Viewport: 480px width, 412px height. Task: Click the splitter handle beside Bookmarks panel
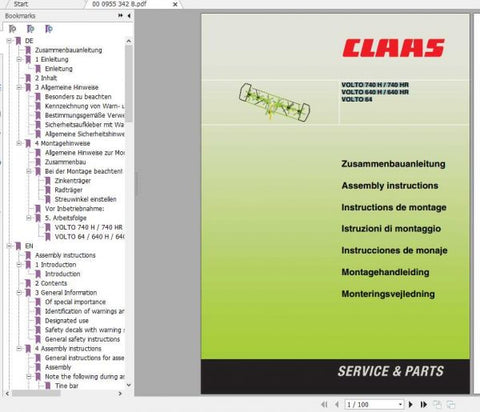click(137, 184)
